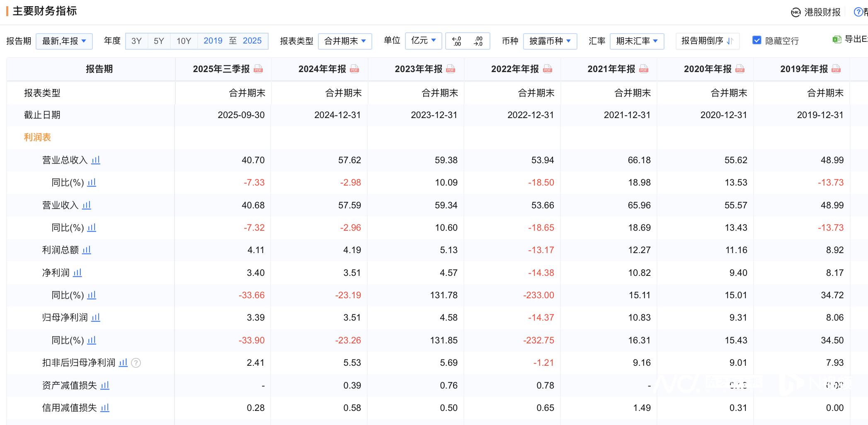Click the 港股财报 link
868x425 pixels.
[x=816, y=12]
